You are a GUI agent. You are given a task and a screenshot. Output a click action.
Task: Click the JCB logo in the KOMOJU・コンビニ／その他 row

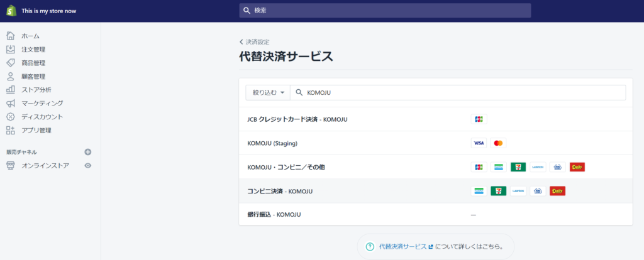click(479, 167)
